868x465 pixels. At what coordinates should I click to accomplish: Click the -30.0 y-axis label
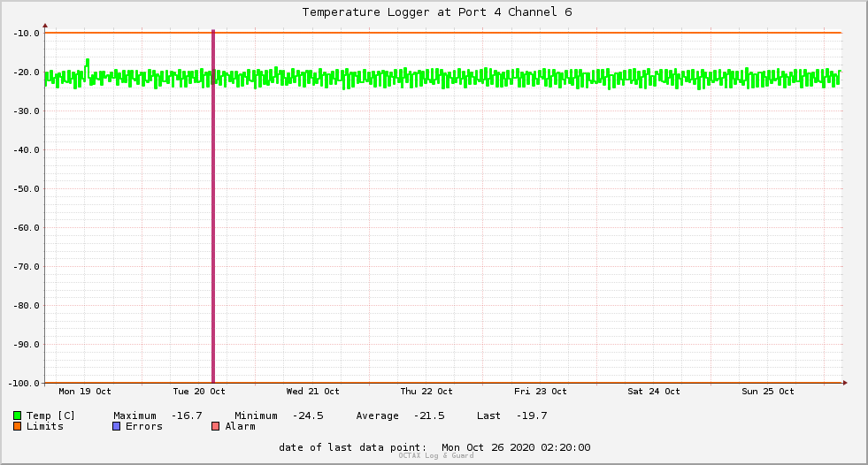(x=26, y=111)
